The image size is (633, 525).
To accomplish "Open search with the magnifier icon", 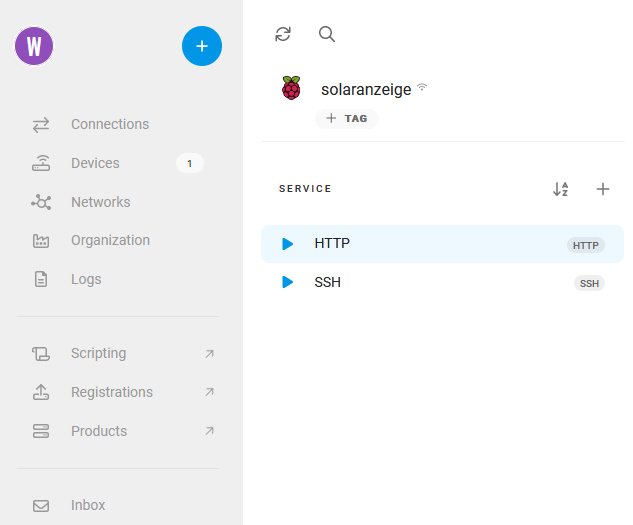I will tap(327, 34).
